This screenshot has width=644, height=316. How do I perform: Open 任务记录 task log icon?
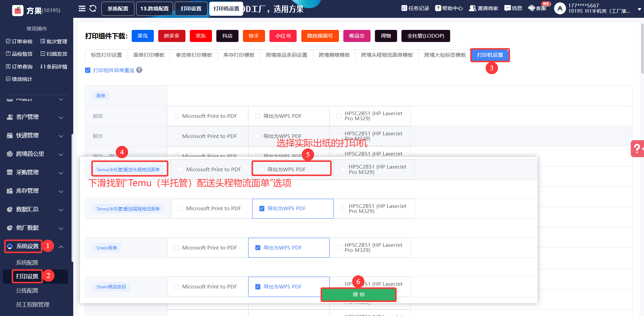[x=404, y=8]
